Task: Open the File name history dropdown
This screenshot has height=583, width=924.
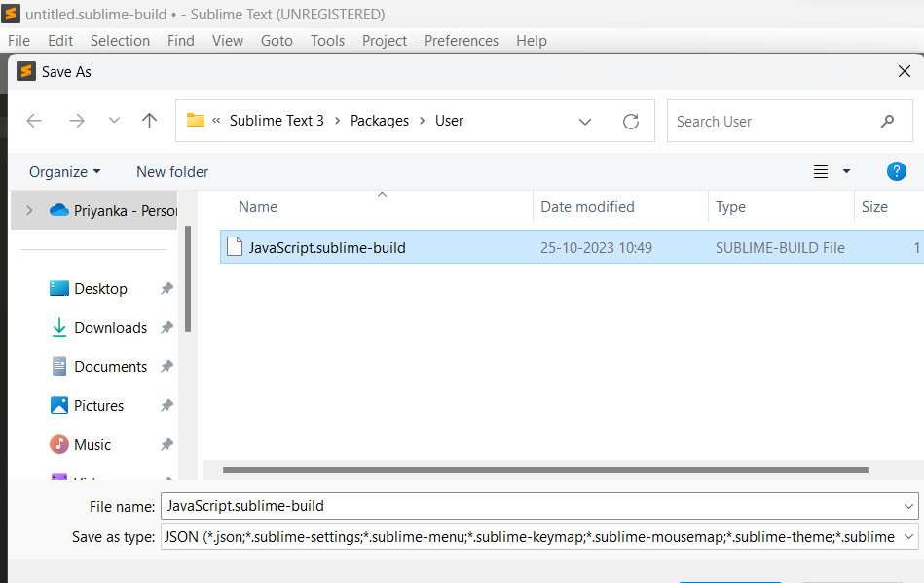Action: (x=908, y=506)
